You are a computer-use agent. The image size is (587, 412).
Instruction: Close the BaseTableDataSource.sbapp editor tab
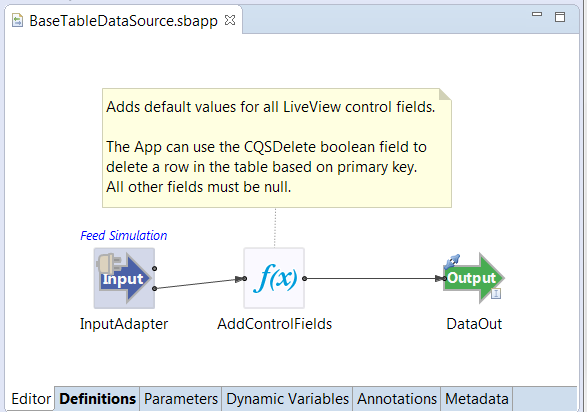click(x=230, y=20)
